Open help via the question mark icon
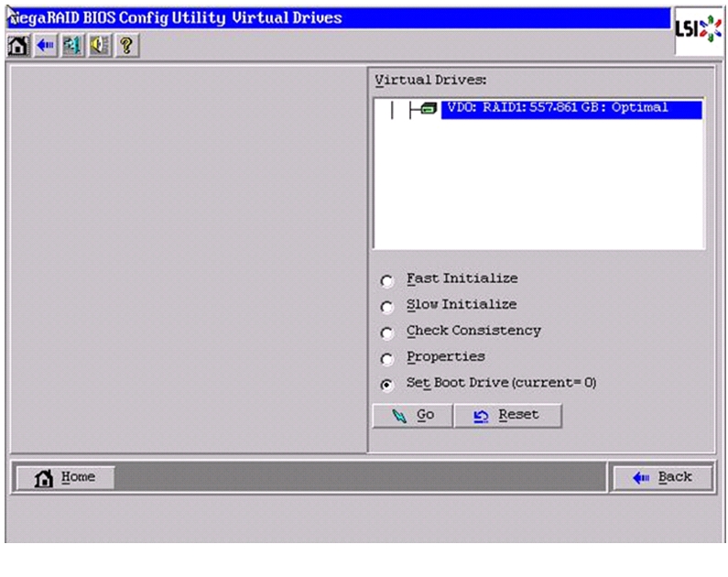 (x=126, y=46)
